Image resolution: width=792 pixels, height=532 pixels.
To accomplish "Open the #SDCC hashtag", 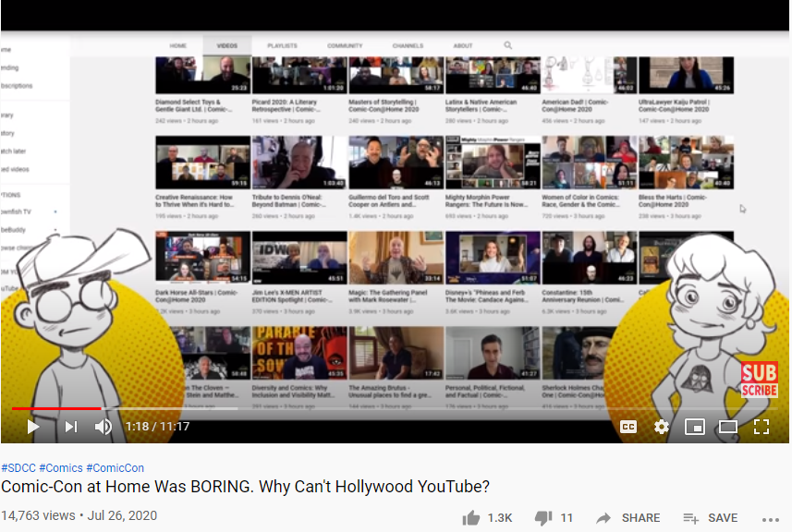I will pos(18,468).
